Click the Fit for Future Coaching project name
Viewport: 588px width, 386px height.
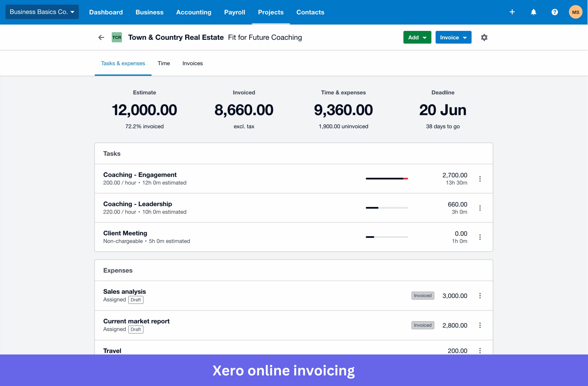(x=265, y=37)
